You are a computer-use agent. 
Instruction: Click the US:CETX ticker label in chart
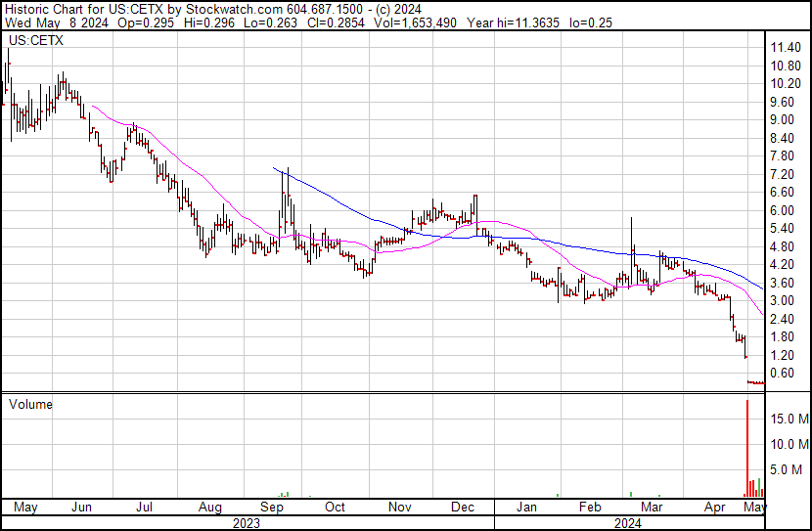(x=33, y=40)
